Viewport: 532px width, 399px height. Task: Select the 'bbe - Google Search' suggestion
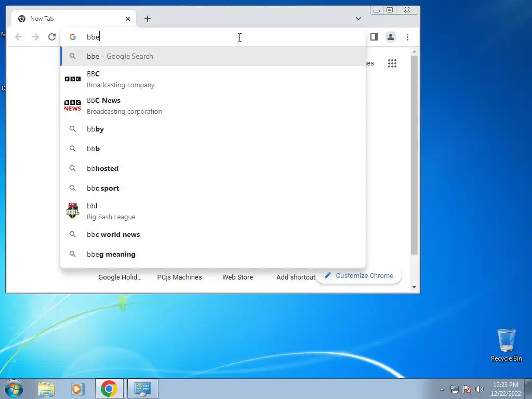213,56
